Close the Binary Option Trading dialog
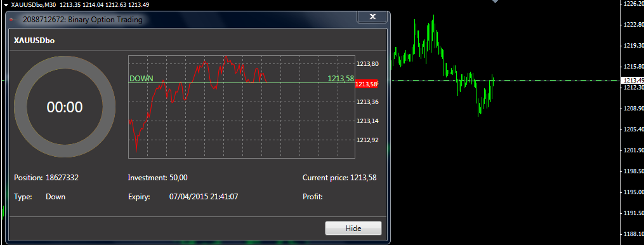This screenshot has height=245, width=644. (x=372, y=17)
